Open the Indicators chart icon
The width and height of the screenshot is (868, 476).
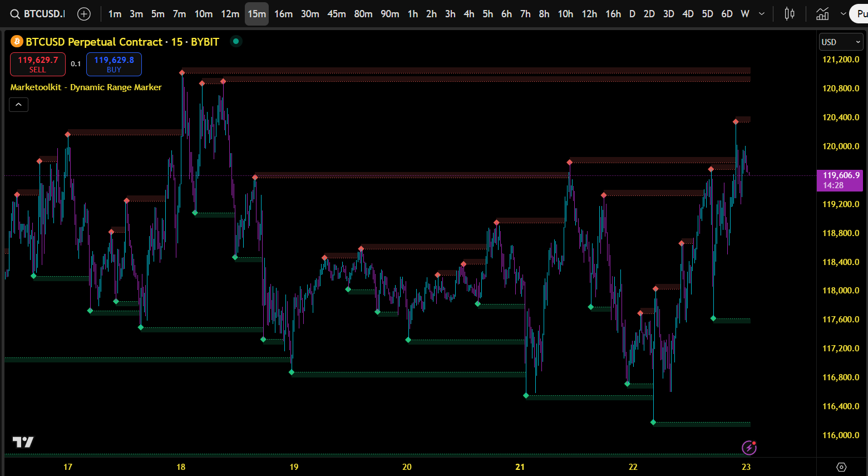coord(822,14)
